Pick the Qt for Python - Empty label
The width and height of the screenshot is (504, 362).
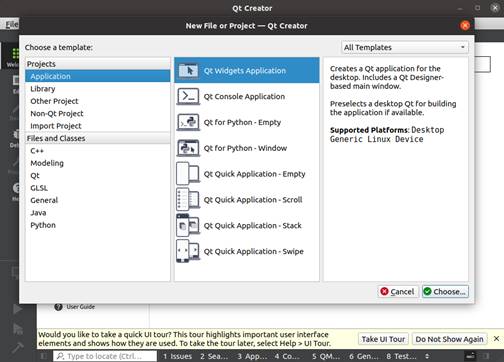tap(242, 122)
